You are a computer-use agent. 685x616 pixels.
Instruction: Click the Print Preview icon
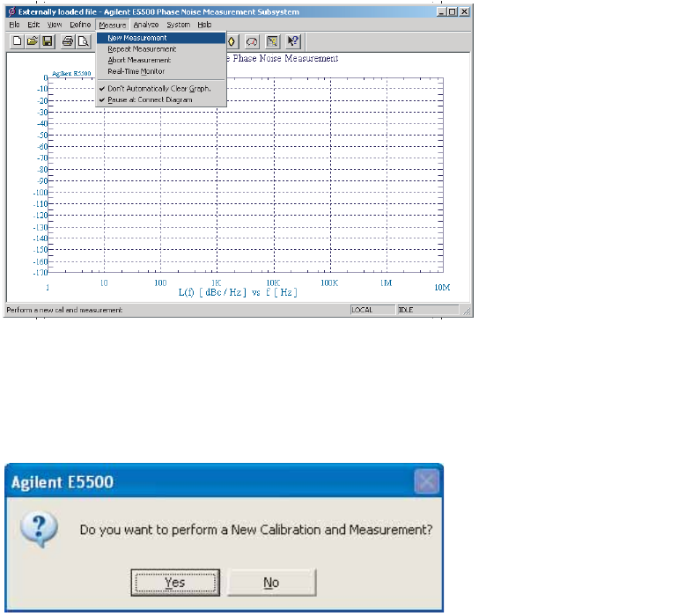[83, 41]
